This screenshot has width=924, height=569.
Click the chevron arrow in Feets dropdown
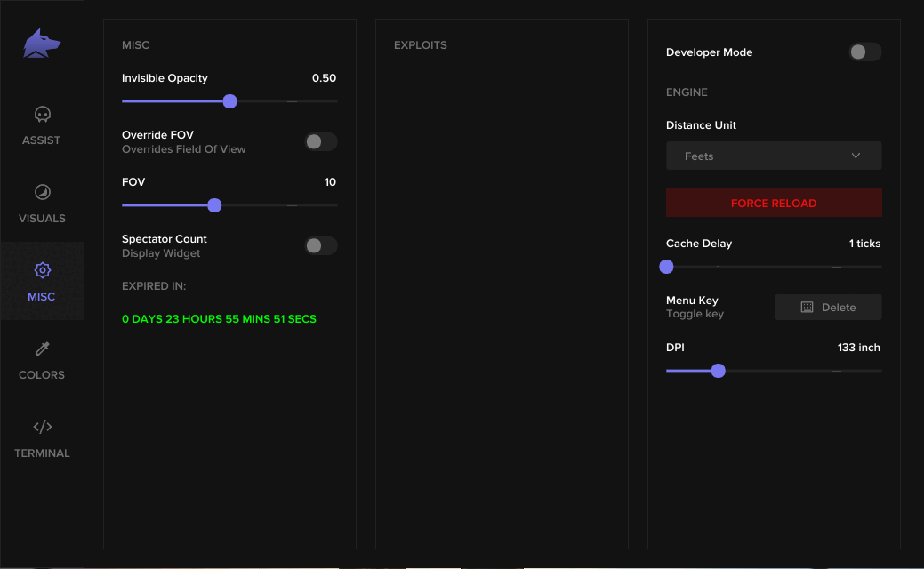pyautogui.click(x=856, y=156)
